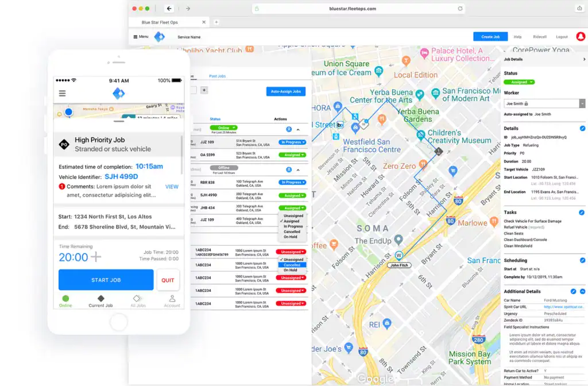Switch to the Past Jobs tab
The width and height of the screenshot is (588, 386).
(217, 76)
